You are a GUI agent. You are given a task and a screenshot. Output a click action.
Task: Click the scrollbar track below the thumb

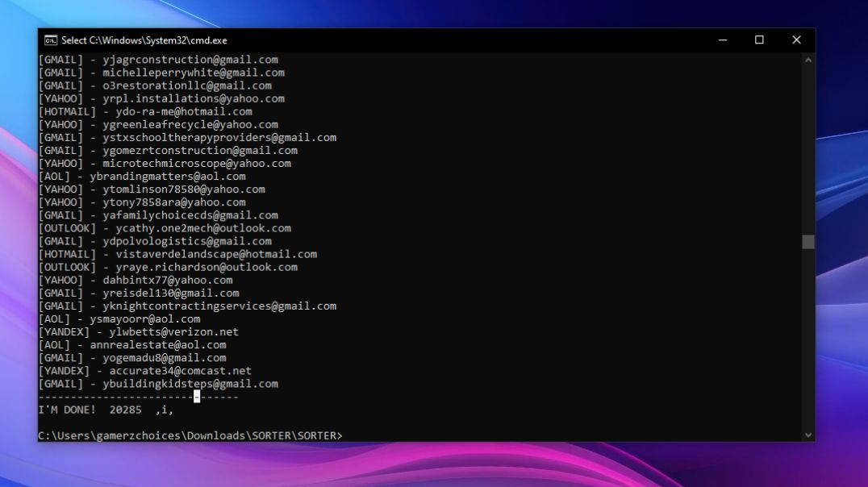808,339
